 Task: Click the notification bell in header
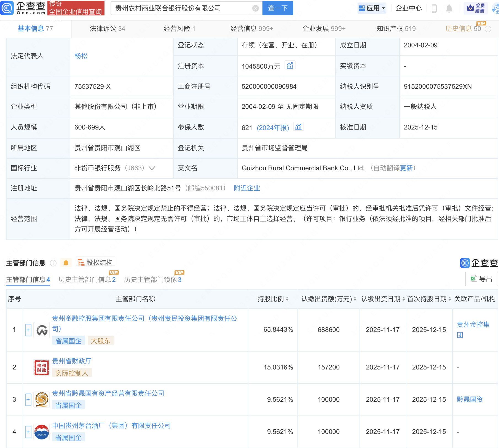coord(449,9)
